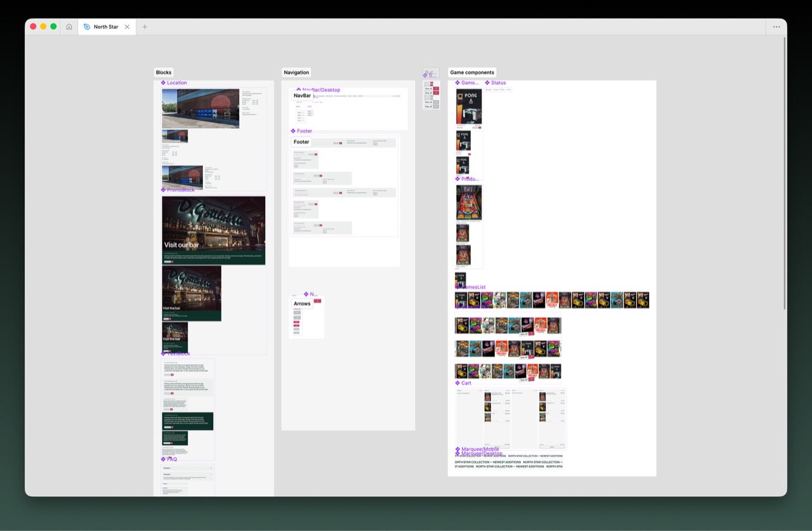Select the large 'Visit our bar' promo image
Screen dimensions: 812x531
(214, 230)
